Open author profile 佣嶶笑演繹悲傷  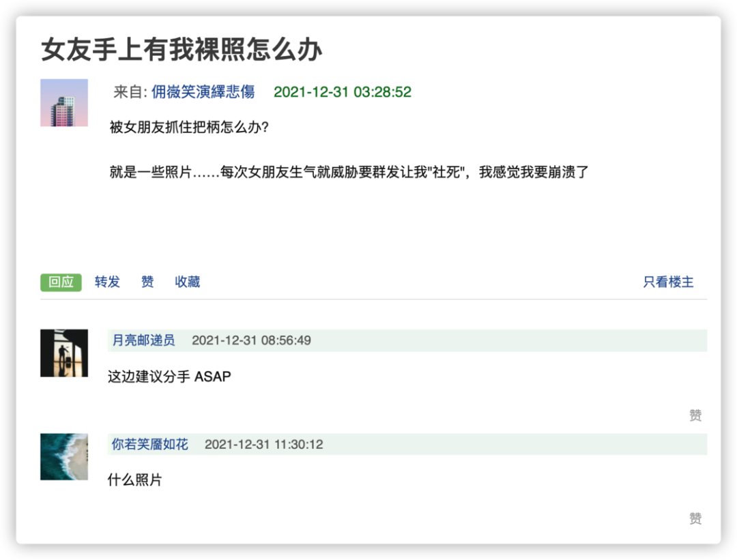pos(203,92)
